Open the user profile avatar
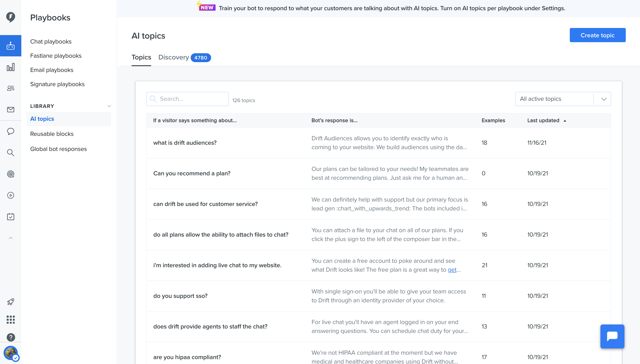Screen dimensions: 640x364 (10, 353)
